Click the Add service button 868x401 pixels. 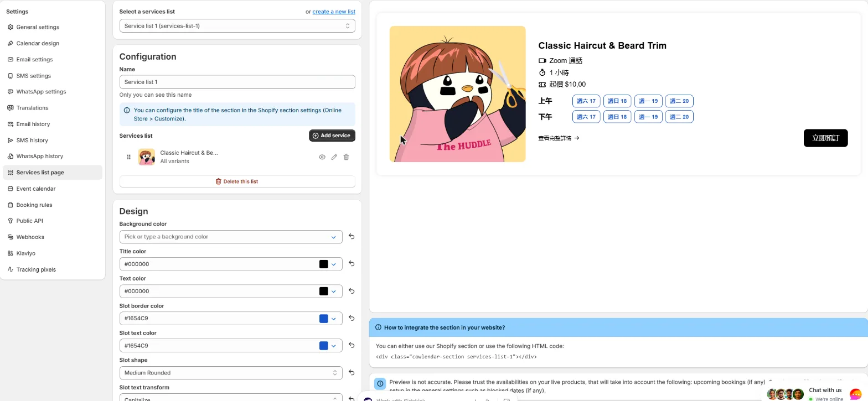tap(332, 136)
